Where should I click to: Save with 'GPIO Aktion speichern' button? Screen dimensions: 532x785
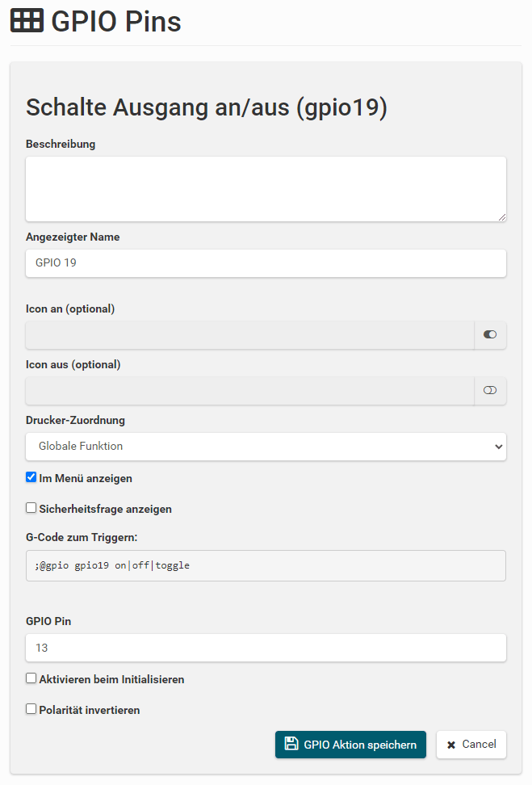(x=350, y=745)
